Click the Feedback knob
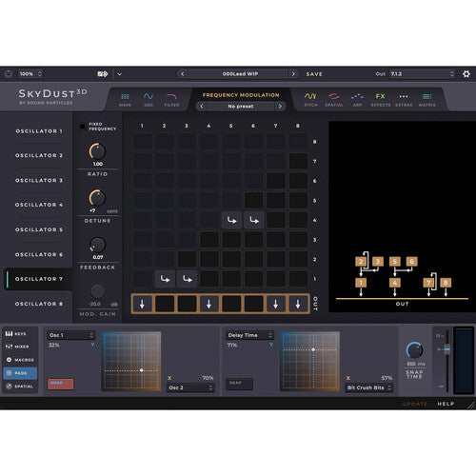Screen dimensions: 476x476 [97, 245]
